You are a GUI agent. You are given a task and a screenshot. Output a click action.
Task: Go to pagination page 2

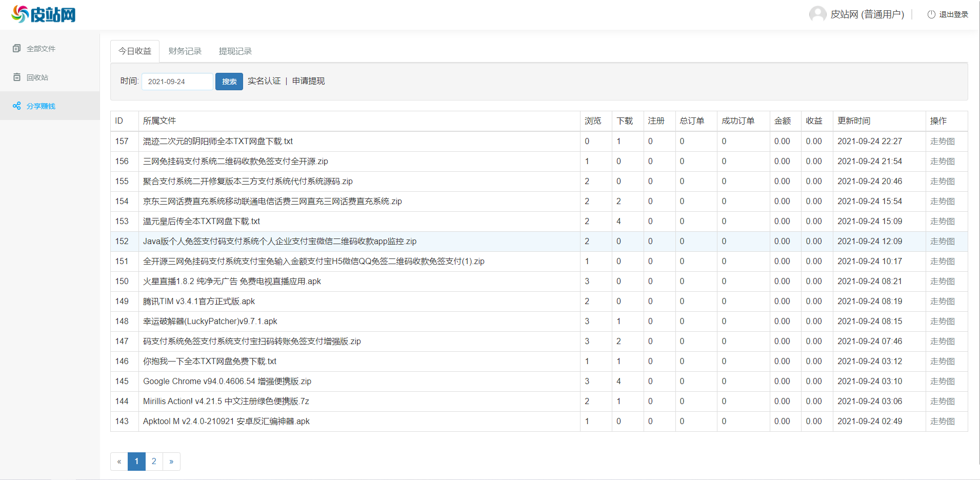(154, 461)
